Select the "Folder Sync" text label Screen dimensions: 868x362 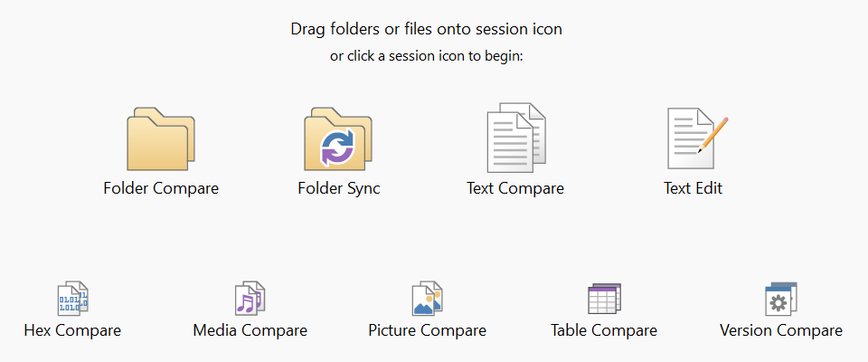338,189
